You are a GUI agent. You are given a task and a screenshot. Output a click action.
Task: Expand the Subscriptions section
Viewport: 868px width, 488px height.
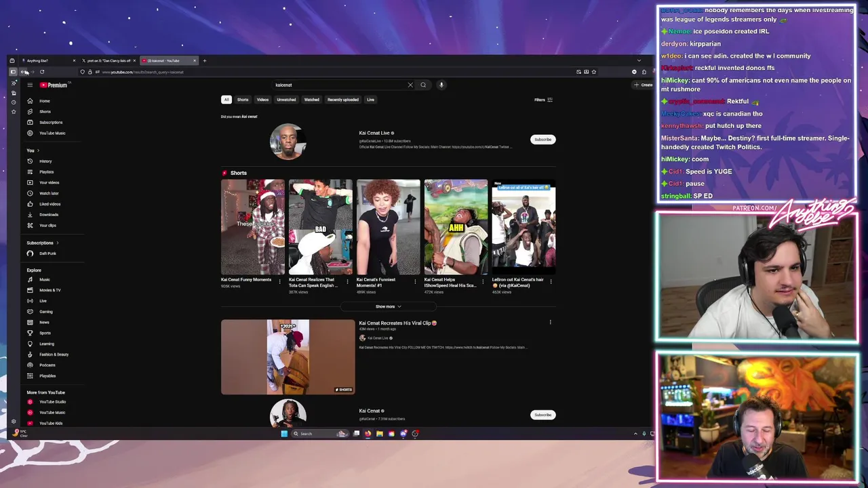pos(43,243)
